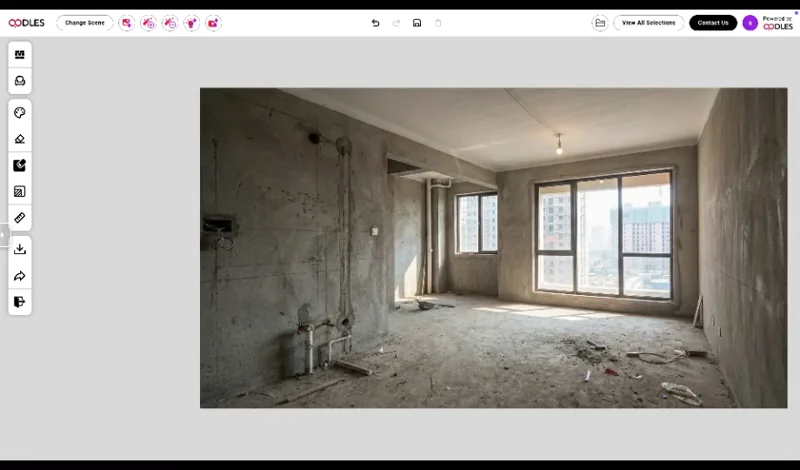Select the hatched texture pattern tool
Viewport: 800px width, 470px height.
(20, 191)
